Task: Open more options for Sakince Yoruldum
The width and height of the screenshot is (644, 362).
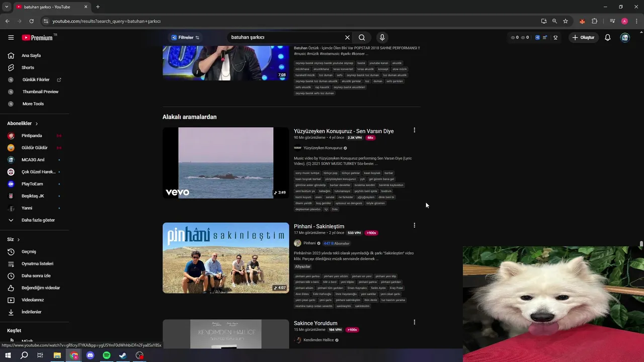Action: (414, 322)
